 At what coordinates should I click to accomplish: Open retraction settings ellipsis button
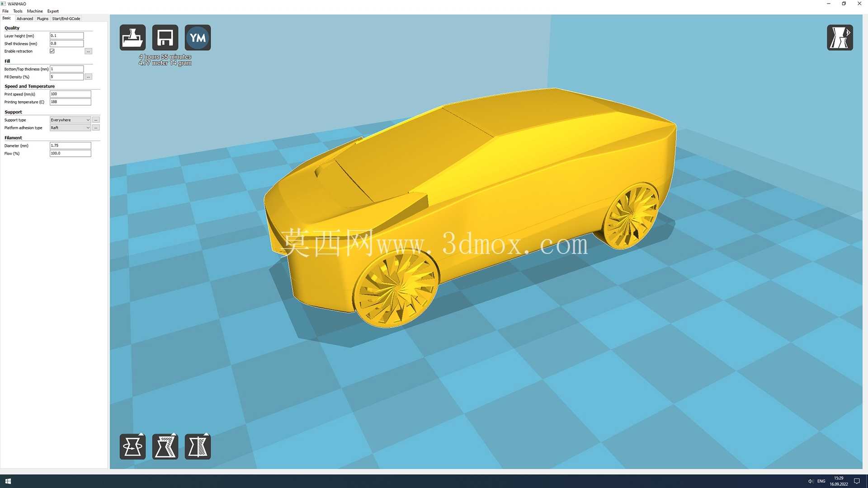(x=89, y=52)
